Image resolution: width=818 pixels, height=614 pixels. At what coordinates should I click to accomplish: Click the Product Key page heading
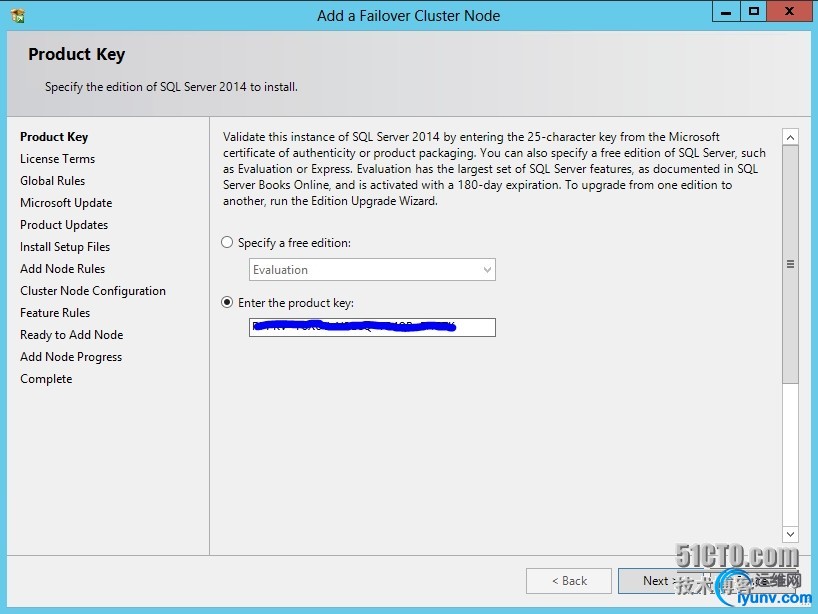pos(77,54)
